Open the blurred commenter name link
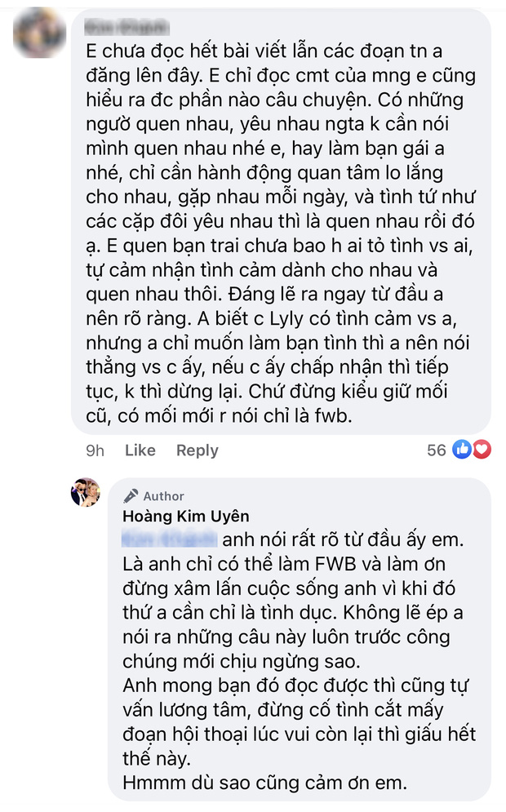This screenshot has width=506, height=812. click(126, 26)
